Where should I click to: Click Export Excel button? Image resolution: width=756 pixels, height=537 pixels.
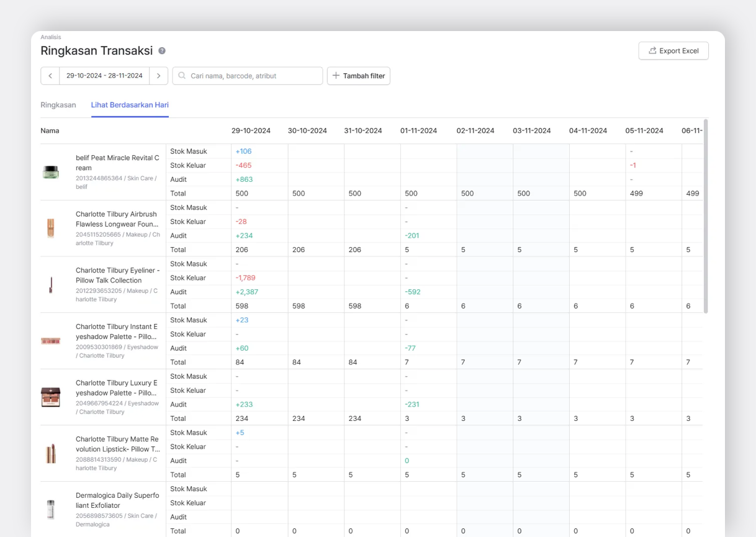tap(673, 51)
